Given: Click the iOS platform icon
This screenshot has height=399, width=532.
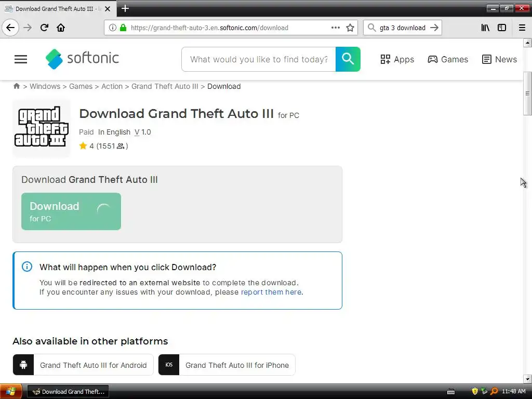Looking at the screenshot, I should pos(169,365).
